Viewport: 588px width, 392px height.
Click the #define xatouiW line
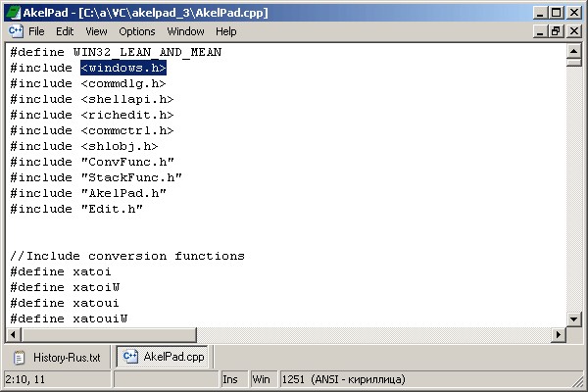click(69, 318)
